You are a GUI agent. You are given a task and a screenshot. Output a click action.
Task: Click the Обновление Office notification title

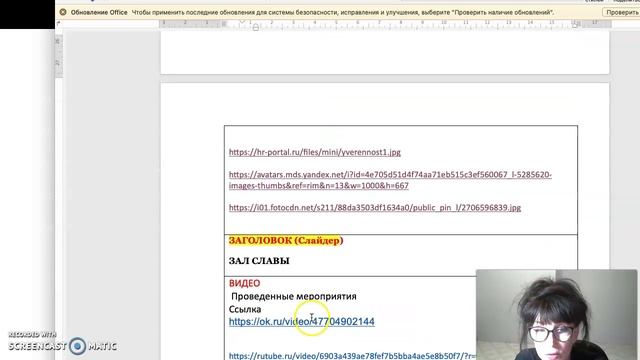click(x=99, y=13)
